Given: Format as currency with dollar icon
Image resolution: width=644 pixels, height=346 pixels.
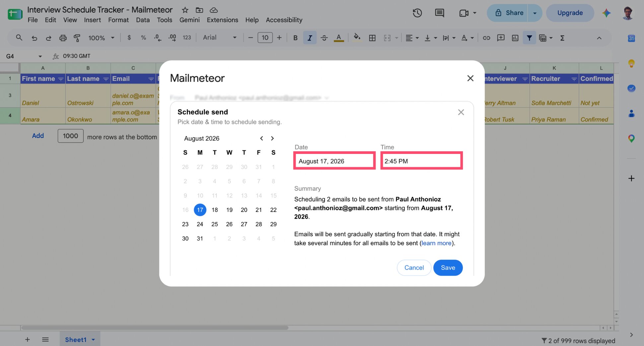Looking at the screenshot, I should click(x=129, y=38).
